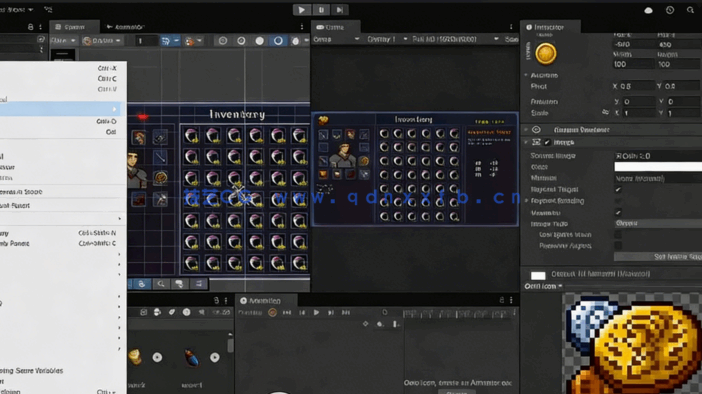This screenshot has height=394, width=702.
Task: Click the large pixel coin preview image
Action: point(632,343)
